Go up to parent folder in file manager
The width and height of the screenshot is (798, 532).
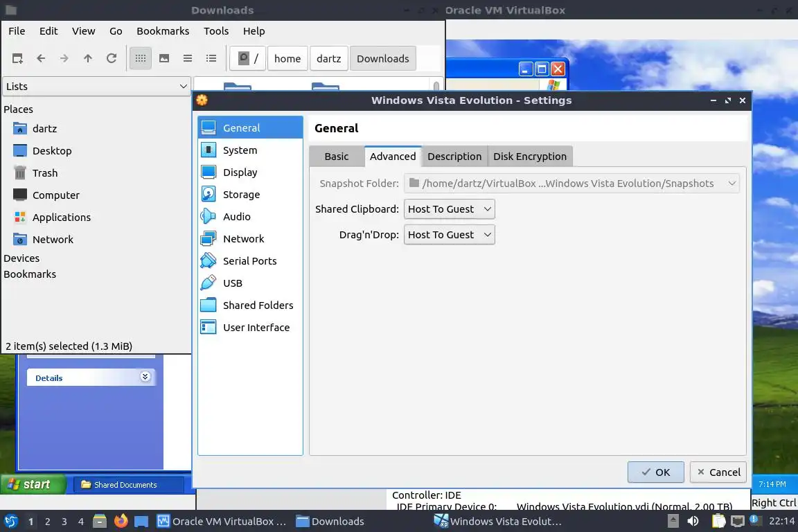pos(88,59)
